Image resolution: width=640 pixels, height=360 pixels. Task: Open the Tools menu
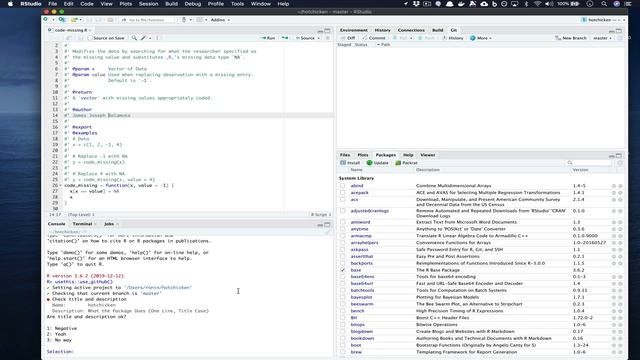(x=237, y=4)
